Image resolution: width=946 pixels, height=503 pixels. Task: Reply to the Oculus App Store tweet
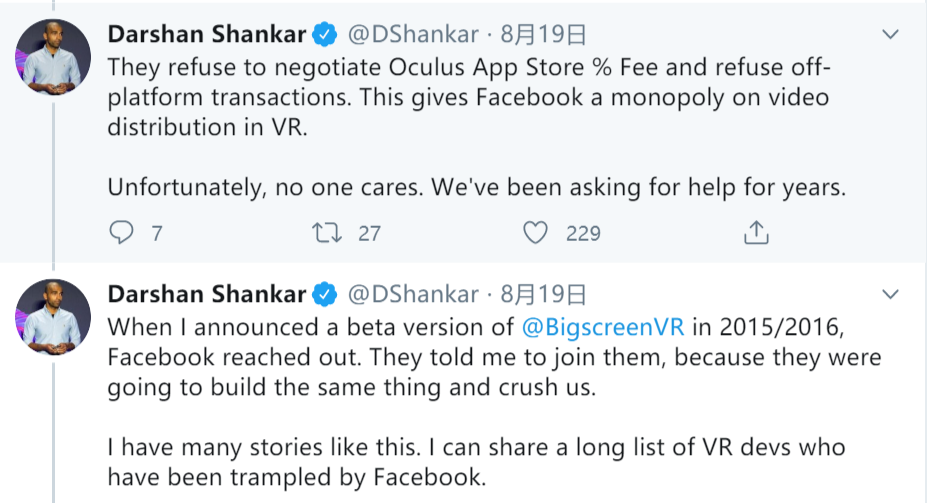pos(121,233)
